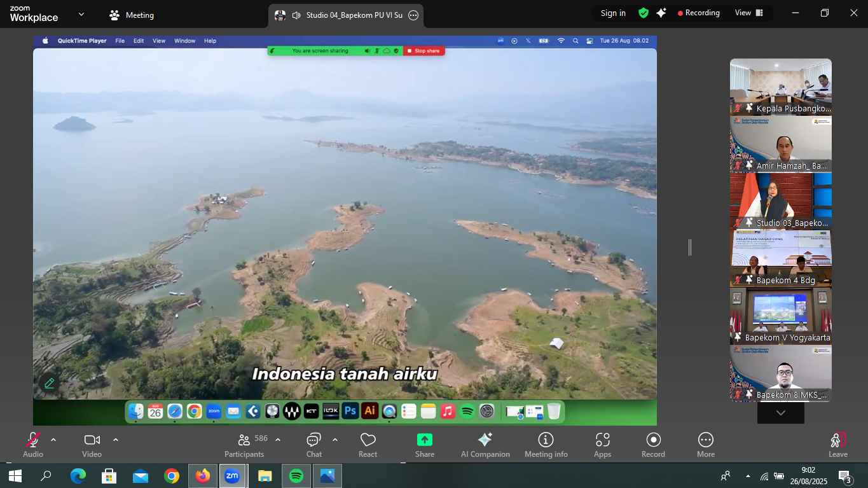The height and width of the screenshot is (488, 868).
Task: Click the AI sparkle icon in title bar
Action: coord(661,13)
